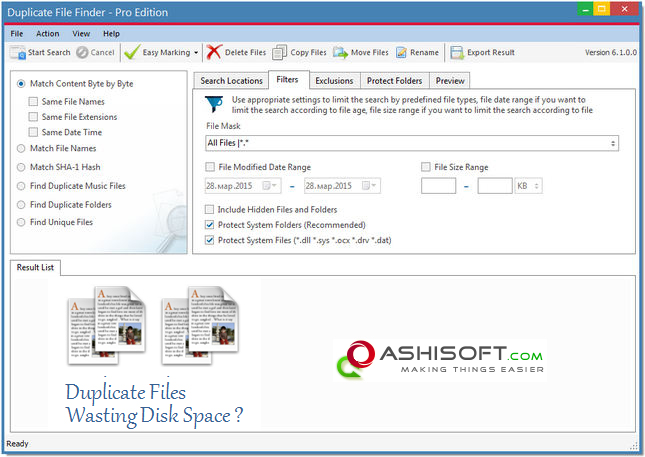Open the File menu
Screen dimensions: 645x457
click(17, 34)
